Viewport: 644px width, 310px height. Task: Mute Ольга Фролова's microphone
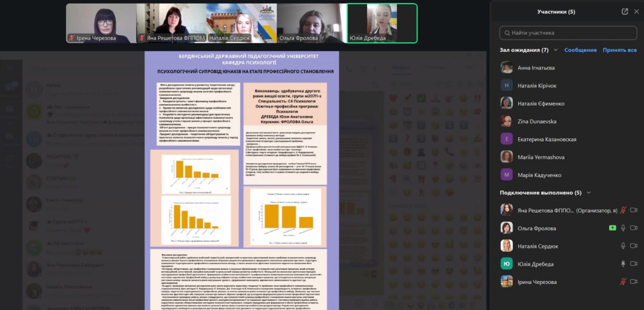pyautogui.click(x=623, y=228)
